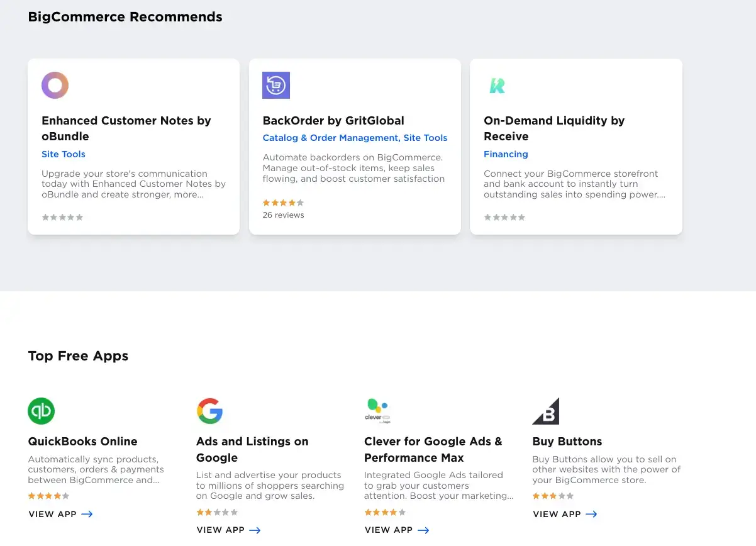The height and width of the screenshot is (546, 756).
Task: Click the star rating under Buy Buttons
Action: click(x=553, y=496)
